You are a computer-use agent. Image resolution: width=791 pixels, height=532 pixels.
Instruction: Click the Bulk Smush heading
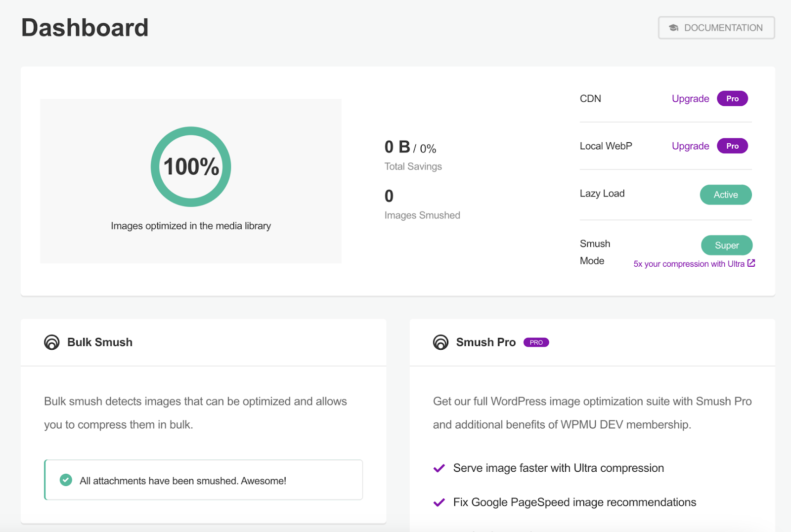coord(100,342)
